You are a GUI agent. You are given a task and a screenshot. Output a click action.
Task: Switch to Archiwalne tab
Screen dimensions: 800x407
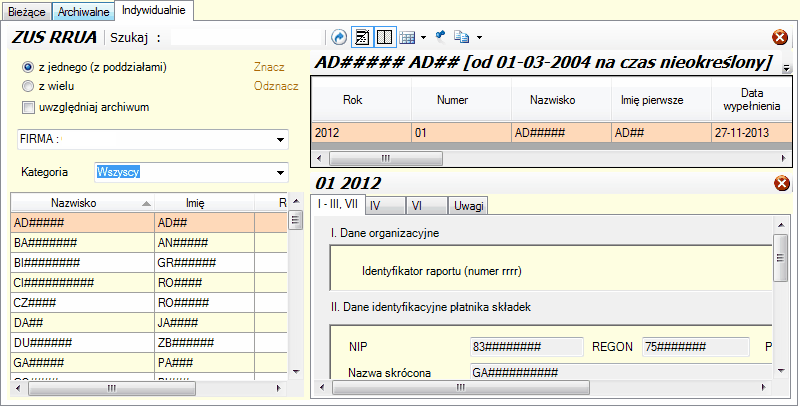point(83,12)
